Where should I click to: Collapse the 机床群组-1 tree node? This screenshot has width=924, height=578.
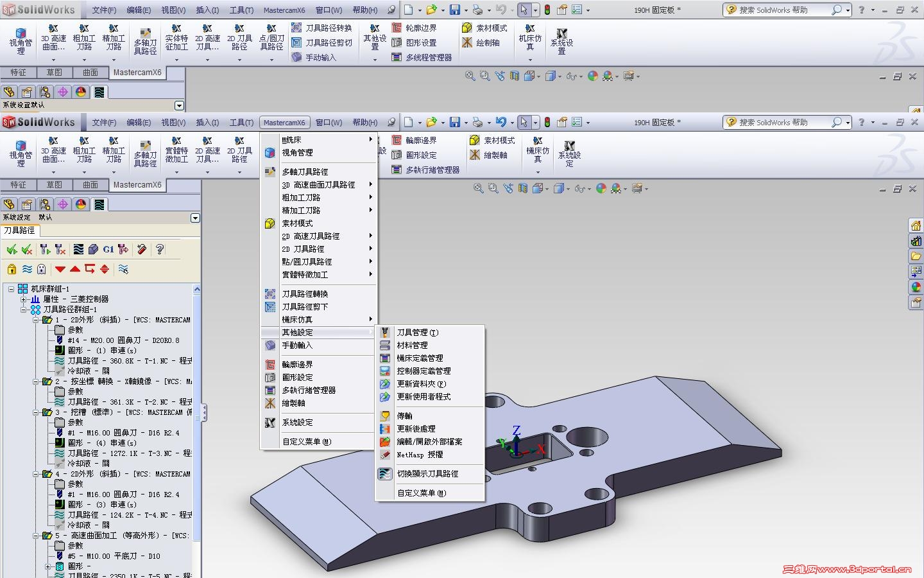[11, 289]
